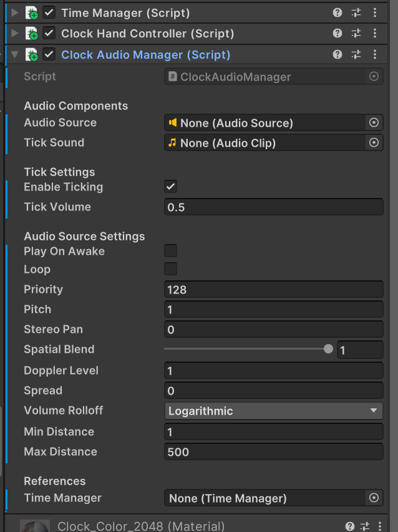Viewport: 398px width, 532px height.
Task: Open presets icon for Clock Hand Controller
Action: click(x=356, y=33)
